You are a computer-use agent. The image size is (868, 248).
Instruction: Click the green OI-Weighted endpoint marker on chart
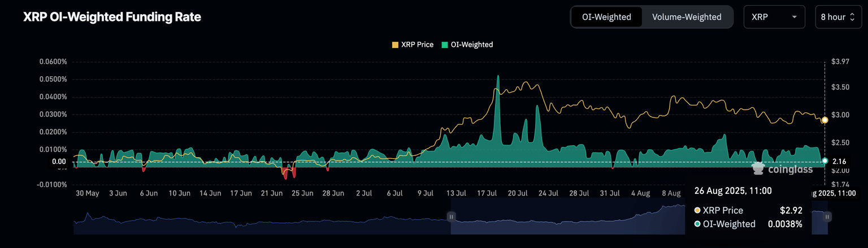click(x=824, y=161)
